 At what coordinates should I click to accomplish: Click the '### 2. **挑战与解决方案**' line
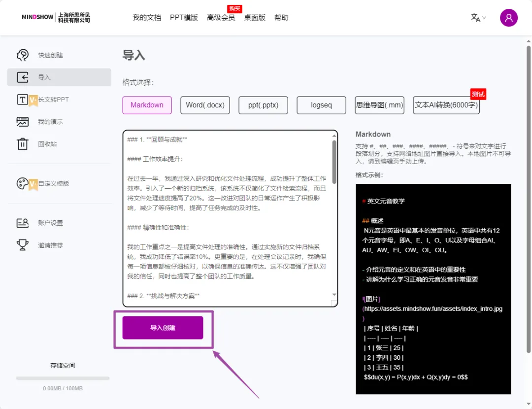coord(163,296)
